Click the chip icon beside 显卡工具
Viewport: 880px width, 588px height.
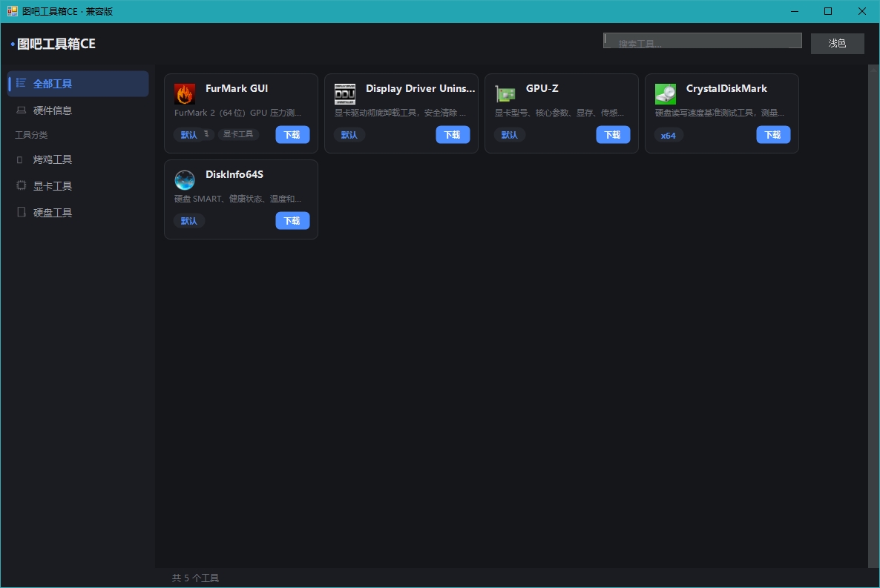[x=22, y=185]
